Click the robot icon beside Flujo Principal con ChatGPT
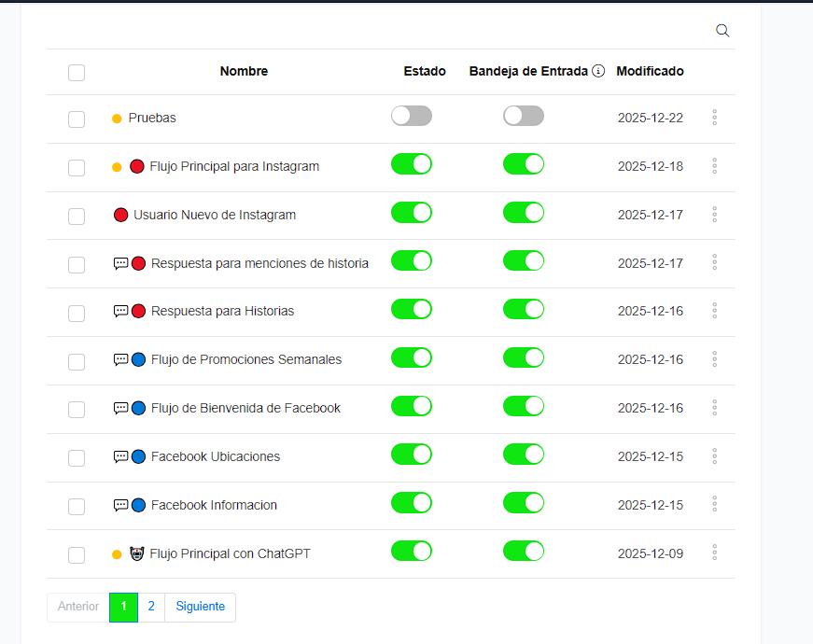The width and height of the screenshot is (813, 644). pyautogui.click(x=136, y=553)
